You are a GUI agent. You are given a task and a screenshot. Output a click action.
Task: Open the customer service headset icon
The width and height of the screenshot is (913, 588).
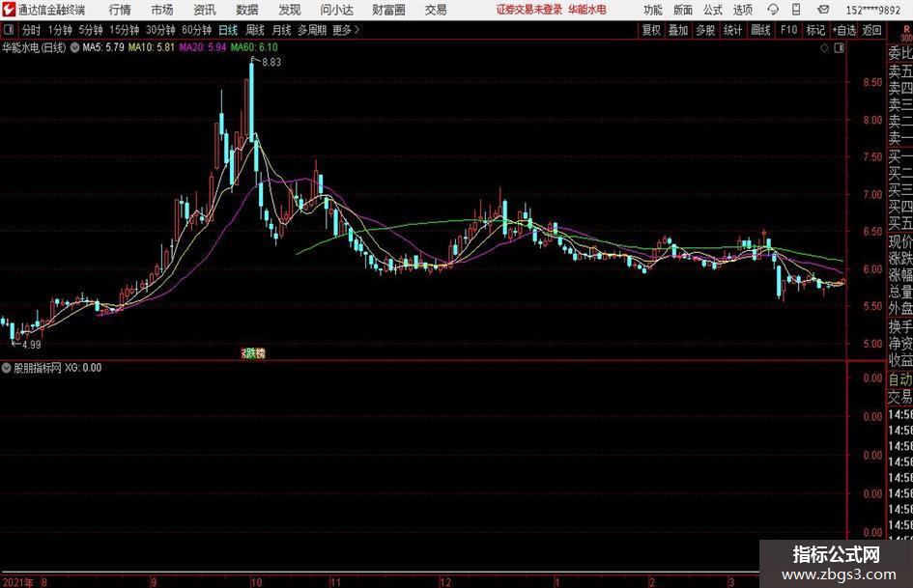click(x=773, y=10)
